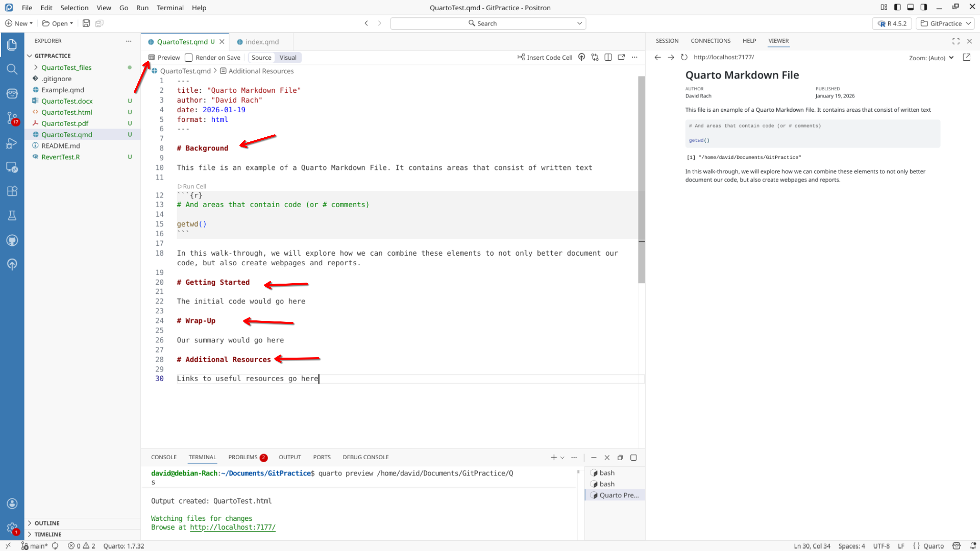
Task: Click the editor vertical scrollbar
Action: pos(642,179)
